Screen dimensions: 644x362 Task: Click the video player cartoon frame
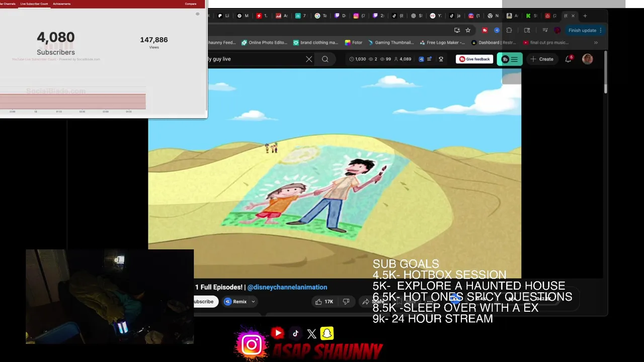tap(335, 173)
